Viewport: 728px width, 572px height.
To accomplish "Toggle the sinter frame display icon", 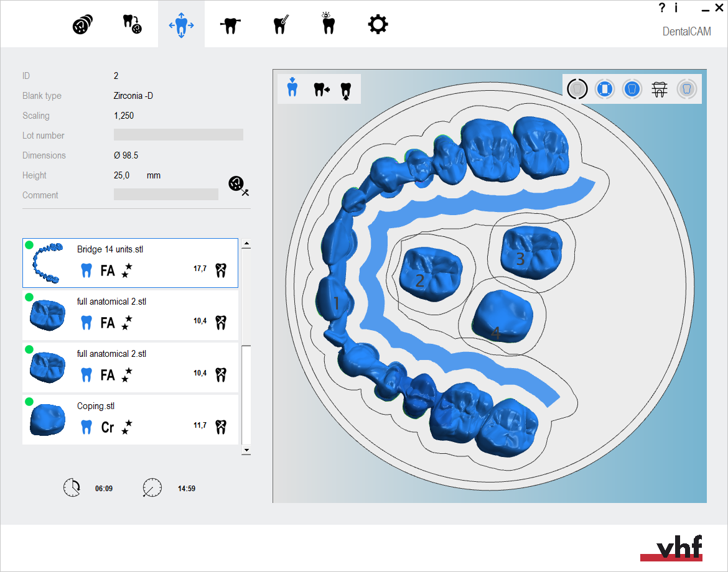I will point(660,89).
